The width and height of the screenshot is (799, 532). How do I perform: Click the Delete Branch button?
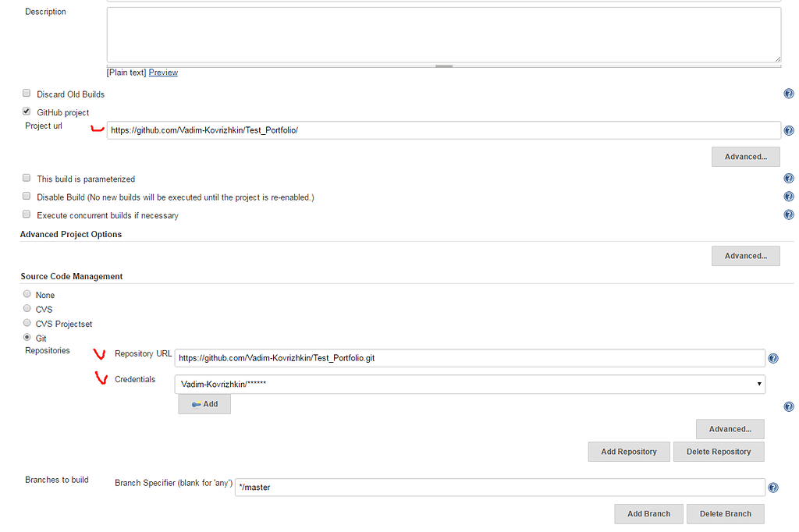[x=725, y=513]
